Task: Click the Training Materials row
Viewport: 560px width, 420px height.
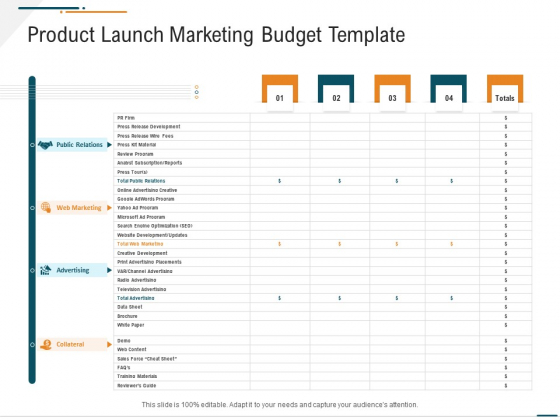Action: pos(322,376)
